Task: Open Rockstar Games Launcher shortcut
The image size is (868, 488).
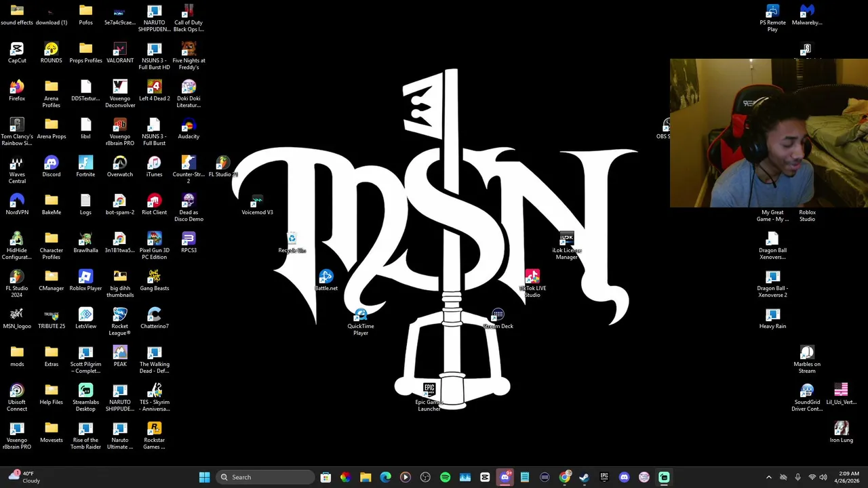Action: 155,435
